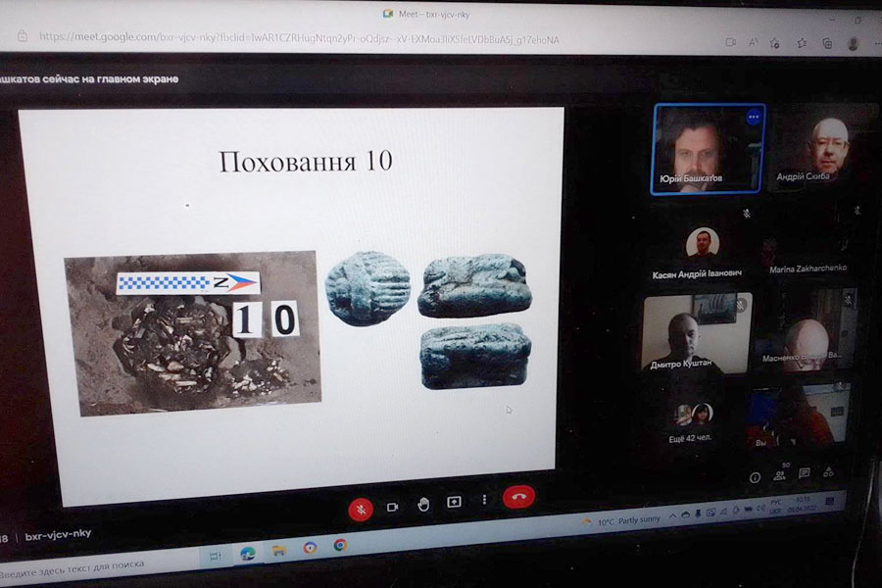This screenshot has height=588, width=882.
Task: Raise hand in the meeting
Action: pyautogui.click(x=423, y=504)
